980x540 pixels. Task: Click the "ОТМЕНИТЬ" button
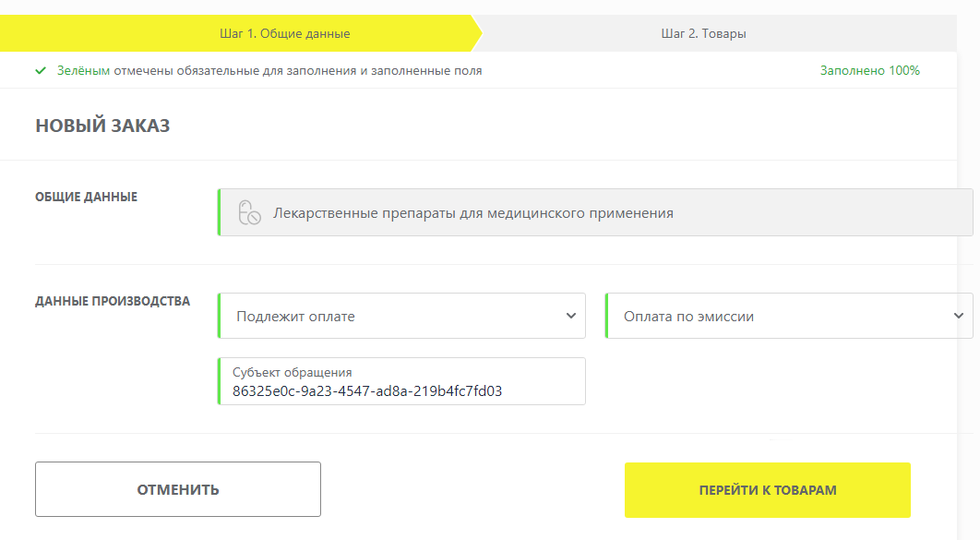coord(177,489)
